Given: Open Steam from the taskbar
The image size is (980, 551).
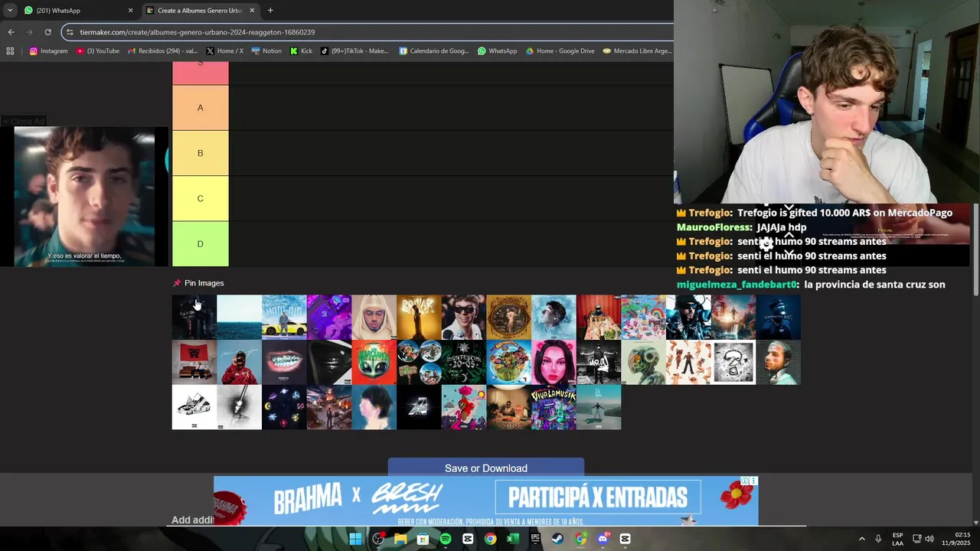Looking at the screenshot, I should click(558, 539).
